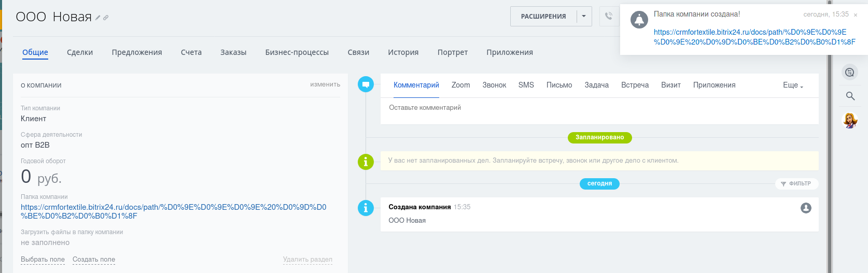Open the Папка компании link in left panel
This screenshot has height=273, width=868.
pos(173,211)
